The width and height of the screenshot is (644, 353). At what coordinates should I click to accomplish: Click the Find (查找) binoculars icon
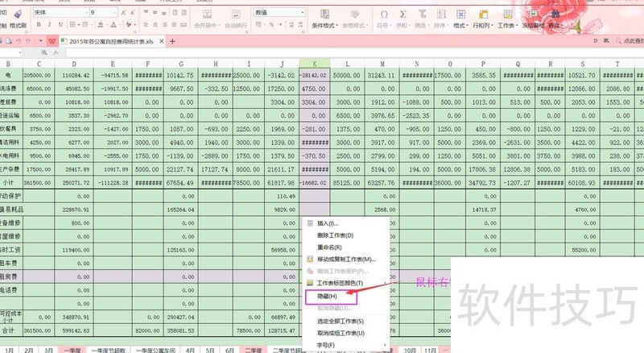555,15
